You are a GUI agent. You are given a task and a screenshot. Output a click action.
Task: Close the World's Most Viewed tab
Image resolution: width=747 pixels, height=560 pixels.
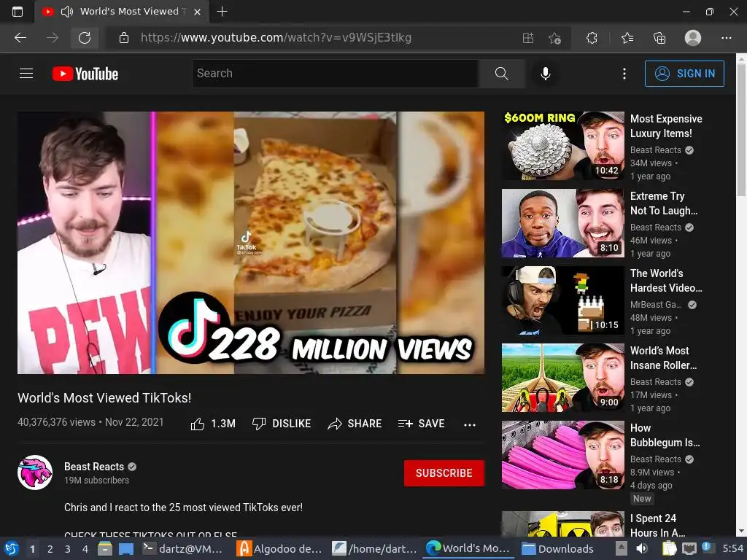point(197,12)
